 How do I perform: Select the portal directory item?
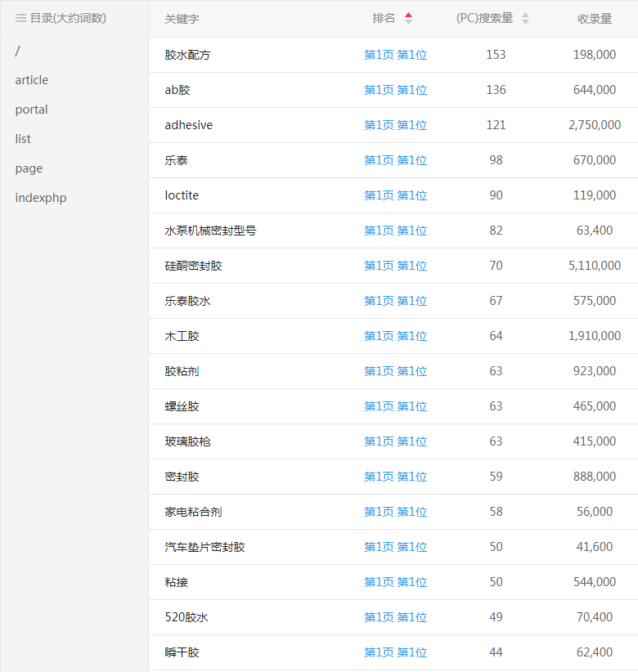31,110
